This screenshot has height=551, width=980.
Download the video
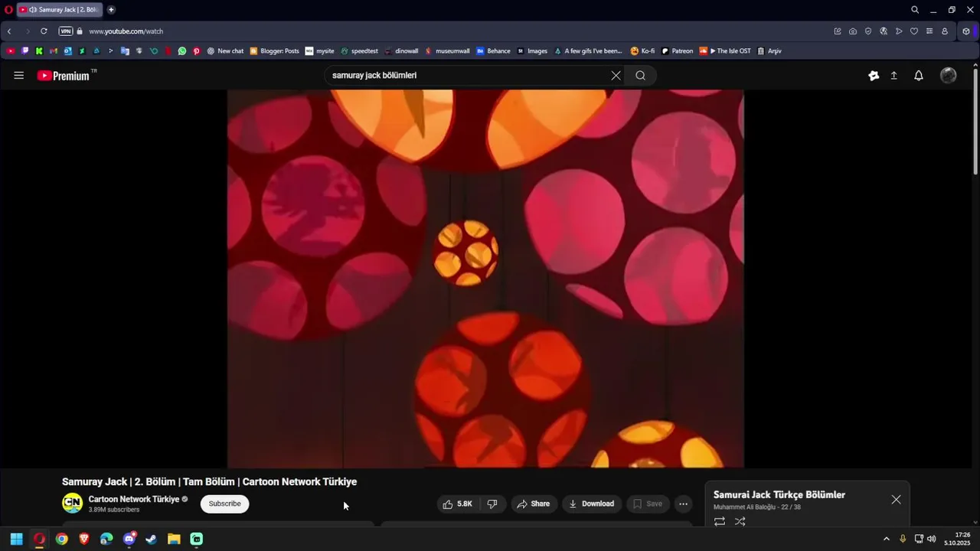[x=591, y=504]
